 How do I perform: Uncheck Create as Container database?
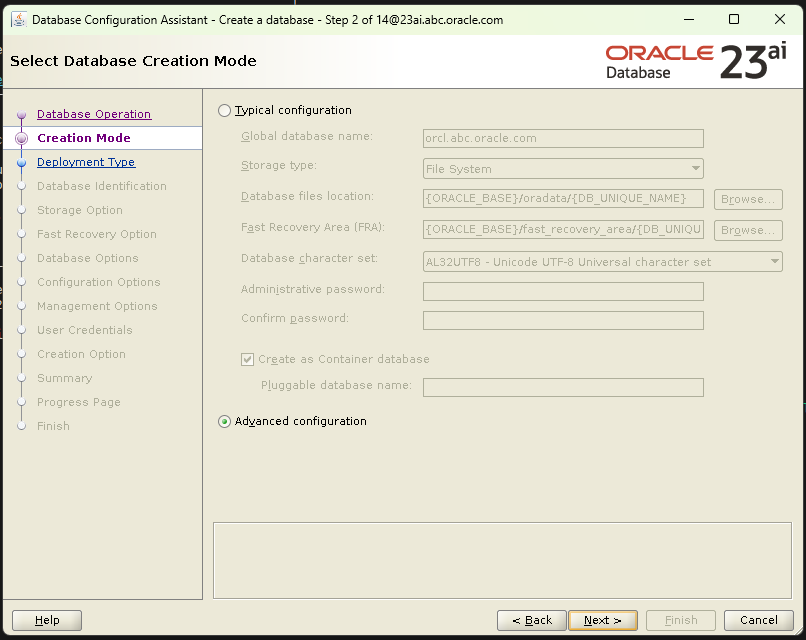point(245,361)
